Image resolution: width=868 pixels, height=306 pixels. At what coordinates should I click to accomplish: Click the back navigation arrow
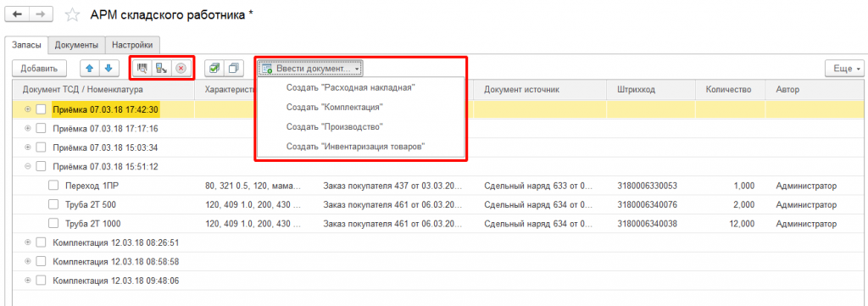coord(17,15)
